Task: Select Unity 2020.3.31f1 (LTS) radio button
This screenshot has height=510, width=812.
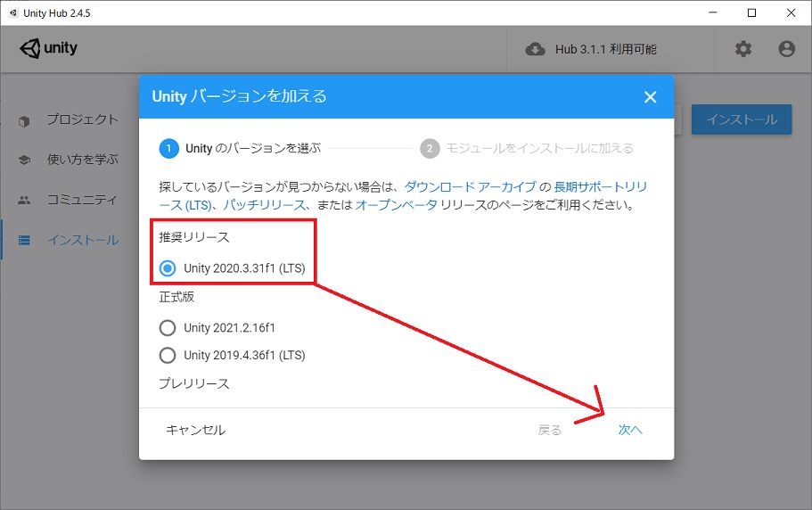Action: tap(168, 268)
